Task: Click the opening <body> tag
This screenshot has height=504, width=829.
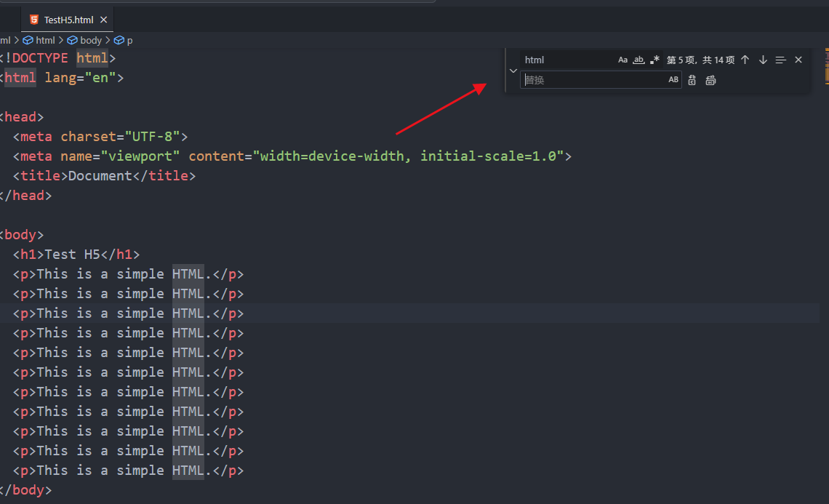Action: [x=22, y=235]
